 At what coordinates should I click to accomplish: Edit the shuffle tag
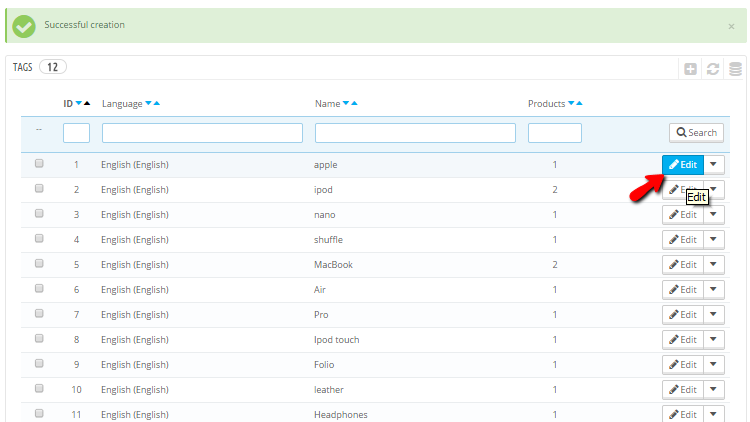tap(682, 239)
